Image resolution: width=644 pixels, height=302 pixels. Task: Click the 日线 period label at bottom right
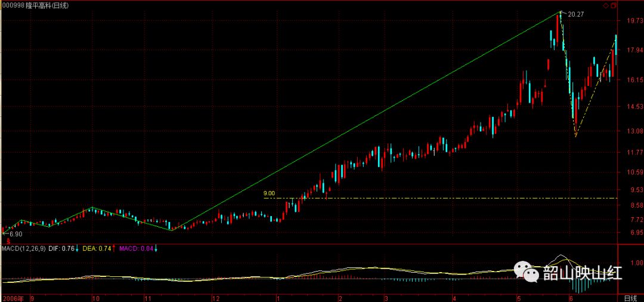coord(630,298)
